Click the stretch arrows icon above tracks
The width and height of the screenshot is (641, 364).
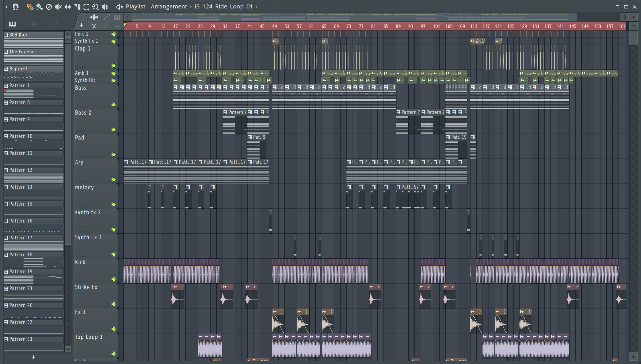(117, 26)
